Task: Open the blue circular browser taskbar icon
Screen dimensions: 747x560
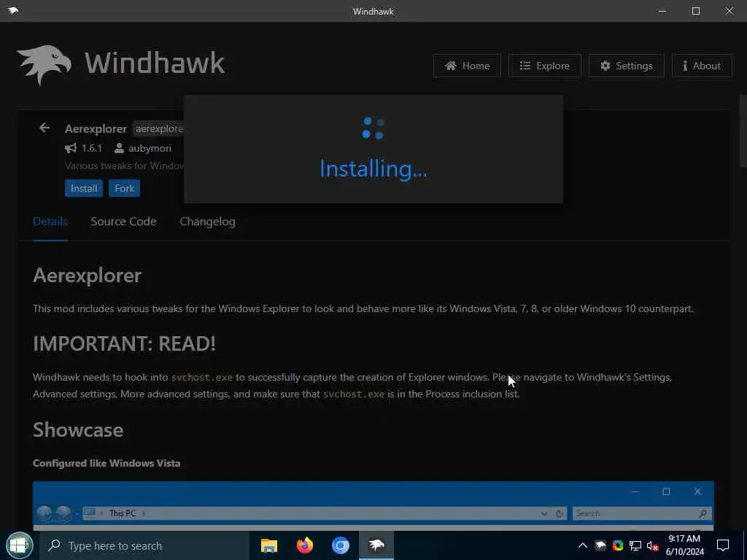Action: click(x=341, y=545)
